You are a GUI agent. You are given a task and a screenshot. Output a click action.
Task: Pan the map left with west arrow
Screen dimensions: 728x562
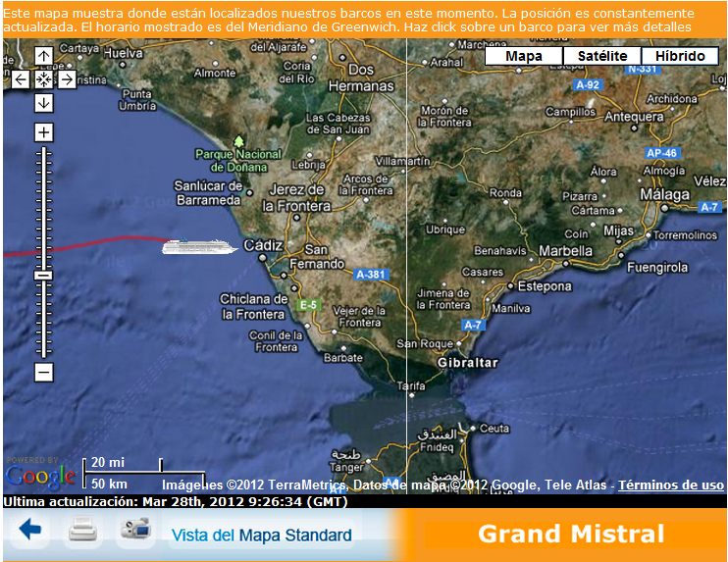point(21,79)
